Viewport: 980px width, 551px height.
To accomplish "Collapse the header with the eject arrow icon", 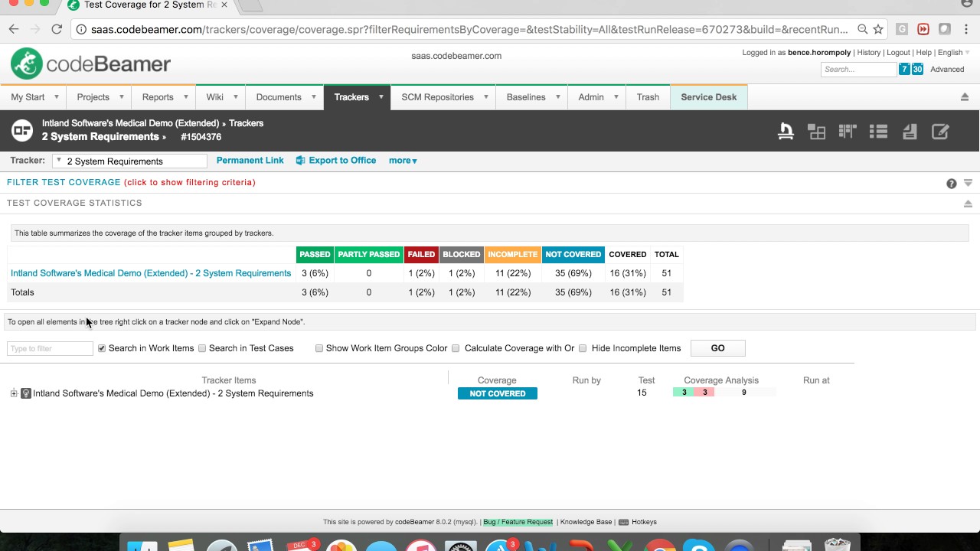I will [965, 97].
